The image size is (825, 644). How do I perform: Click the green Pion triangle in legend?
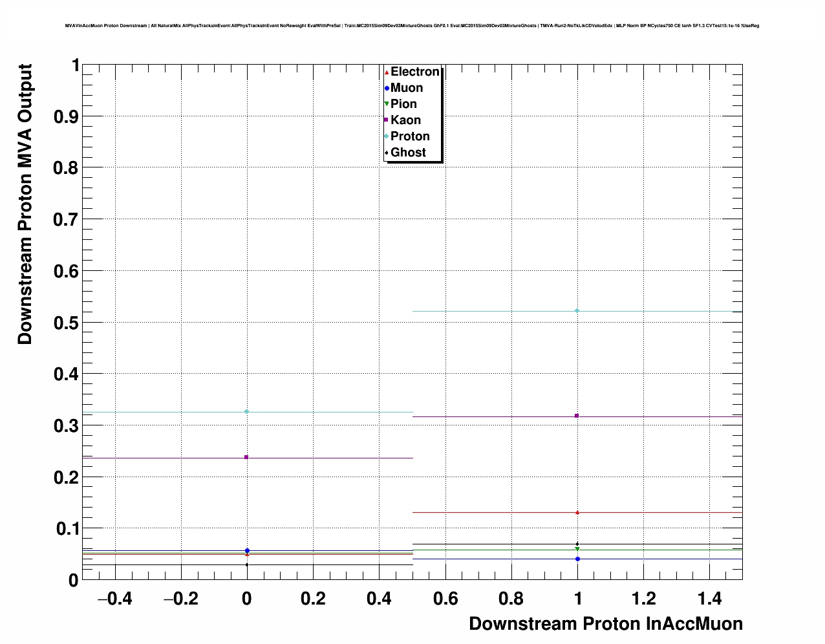[x=387, y=104]
